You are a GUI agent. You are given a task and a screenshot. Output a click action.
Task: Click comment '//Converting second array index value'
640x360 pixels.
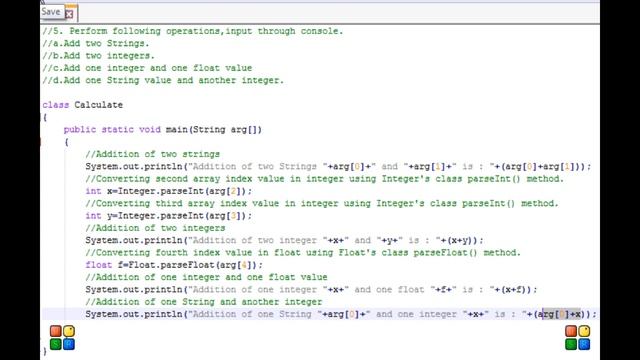click(324, 179)
